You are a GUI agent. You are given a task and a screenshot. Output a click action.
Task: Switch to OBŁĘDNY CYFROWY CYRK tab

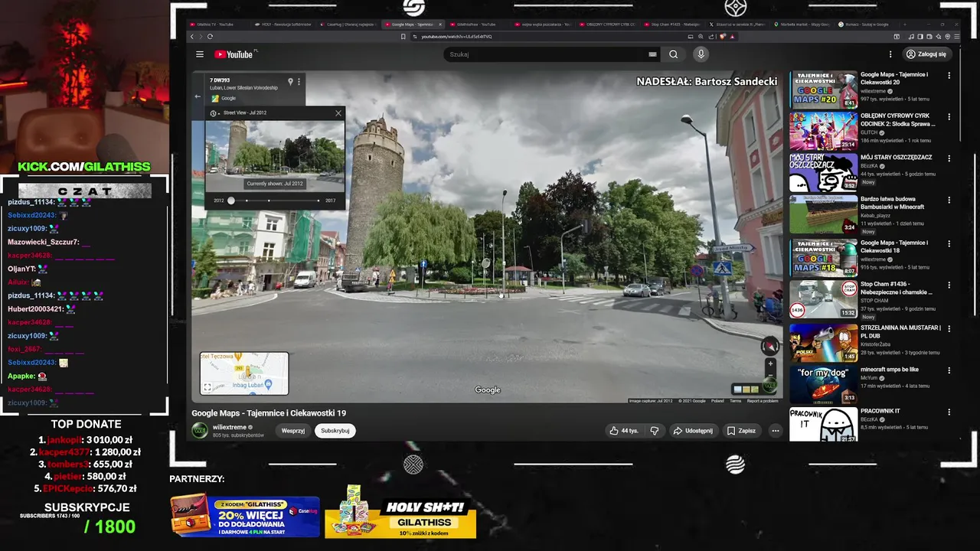607,24
